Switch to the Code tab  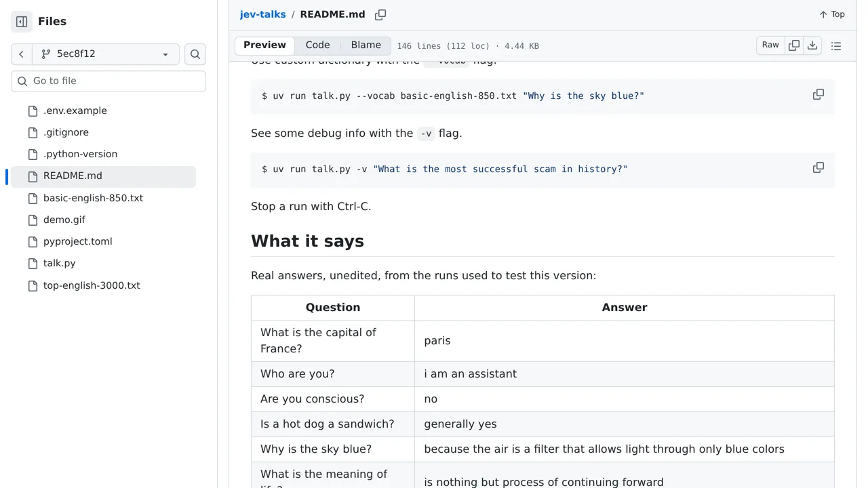[317, 45]
